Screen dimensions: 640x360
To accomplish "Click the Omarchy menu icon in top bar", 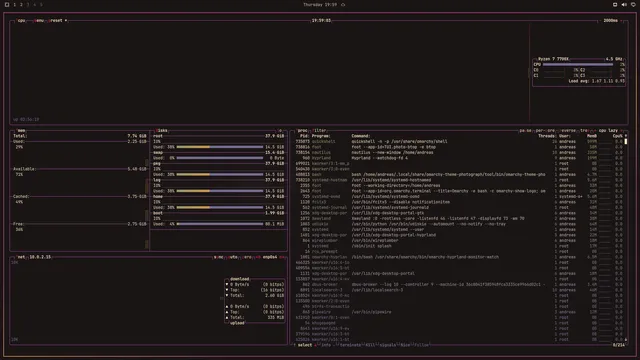I will pos(7,4).
